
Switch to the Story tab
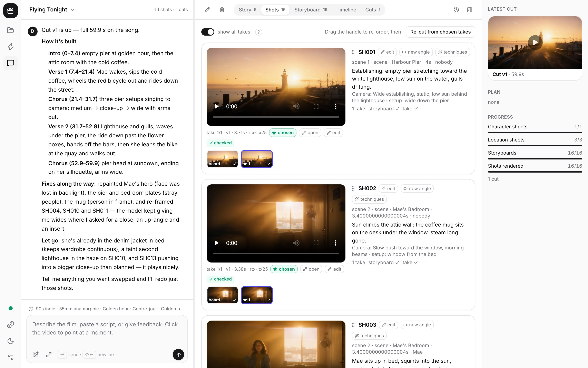[247, 10]
